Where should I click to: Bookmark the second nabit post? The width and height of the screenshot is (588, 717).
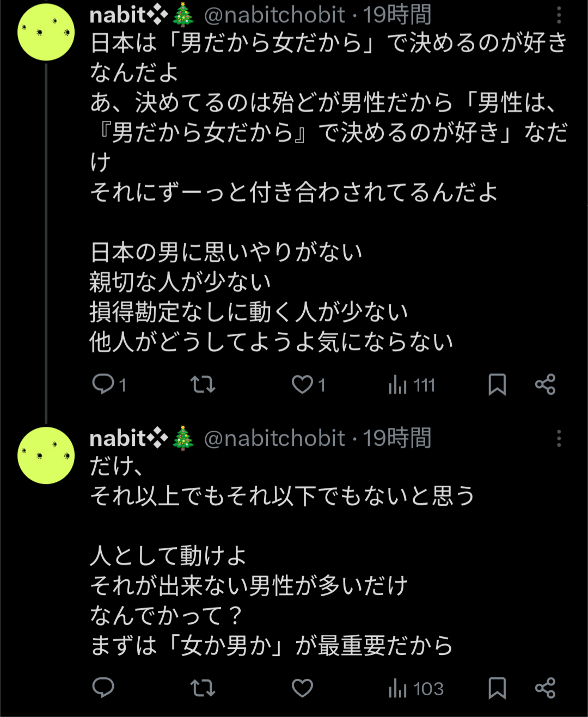click(x=497, y=688)
